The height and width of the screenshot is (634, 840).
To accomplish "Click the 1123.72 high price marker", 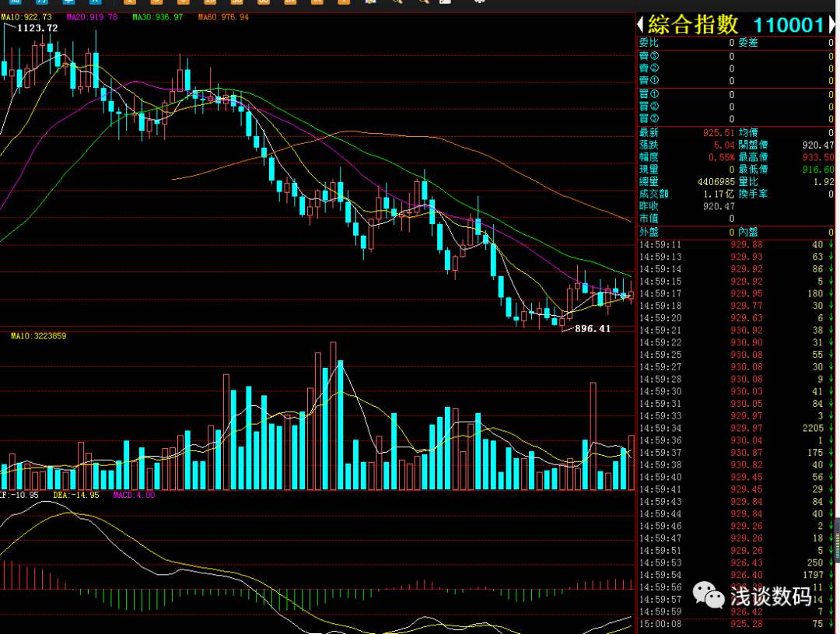I will (37, 28).
